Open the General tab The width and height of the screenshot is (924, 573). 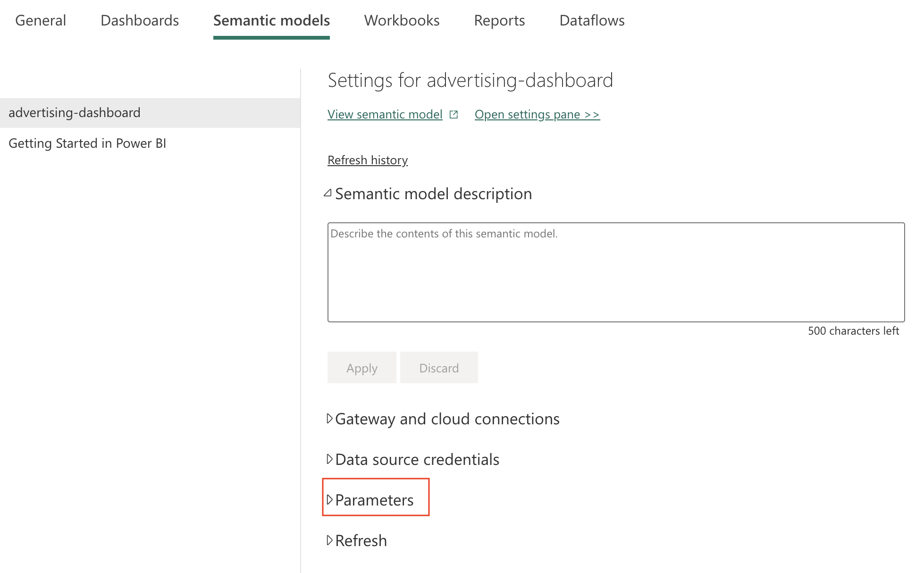click(x=41, y=20)
